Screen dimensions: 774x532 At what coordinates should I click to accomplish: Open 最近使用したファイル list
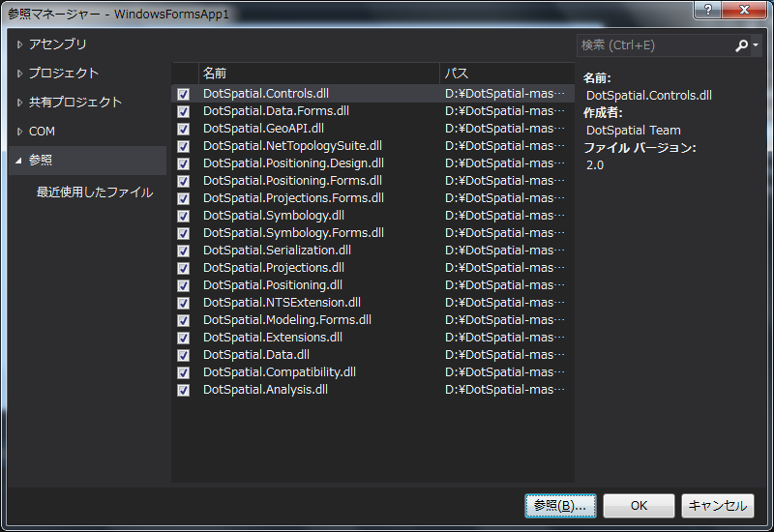[x=94, y=192]
